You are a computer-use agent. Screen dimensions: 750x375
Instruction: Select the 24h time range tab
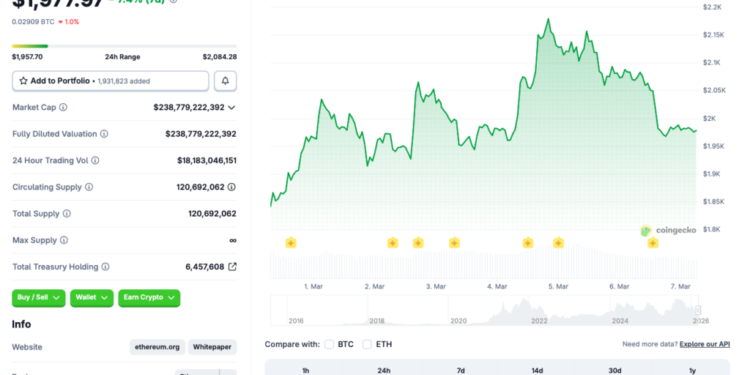[x=384, y=370]
